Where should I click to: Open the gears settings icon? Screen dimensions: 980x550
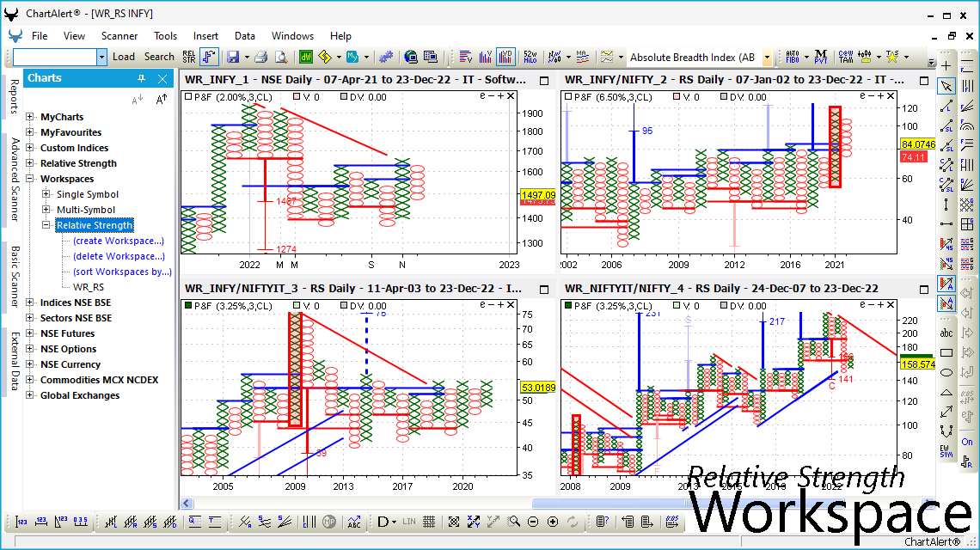[x=386, y=57]
